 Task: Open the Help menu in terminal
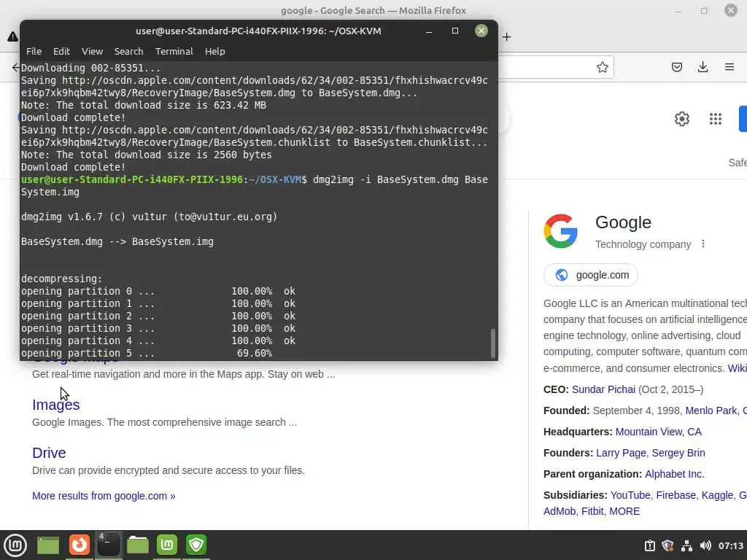(x=215, y=52)
